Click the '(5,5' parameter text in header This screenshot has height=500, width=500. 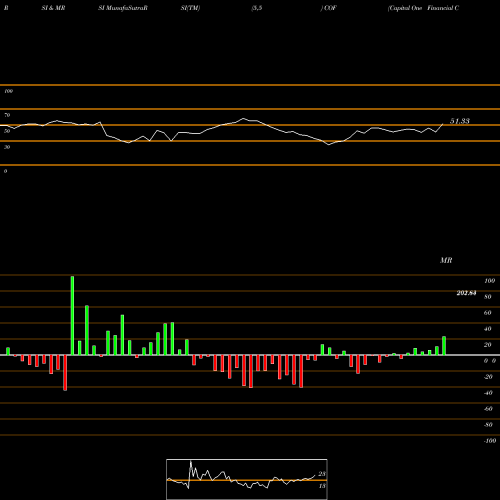coord(257,8)
